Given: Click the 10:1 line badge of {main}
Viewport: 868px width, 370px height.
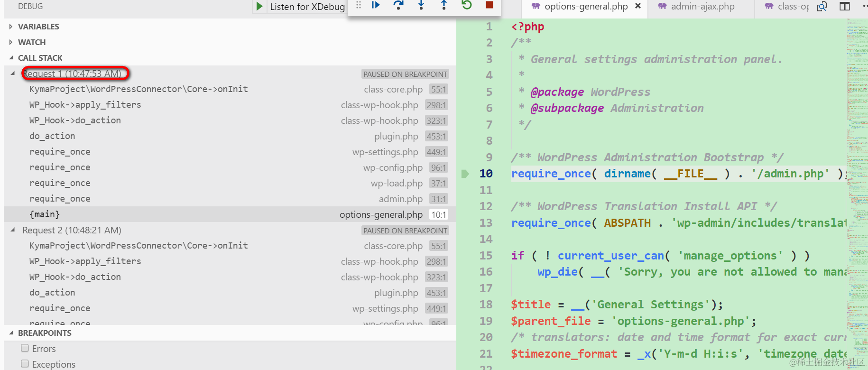Looking at the screenshot, I should (x=438, y=214).
